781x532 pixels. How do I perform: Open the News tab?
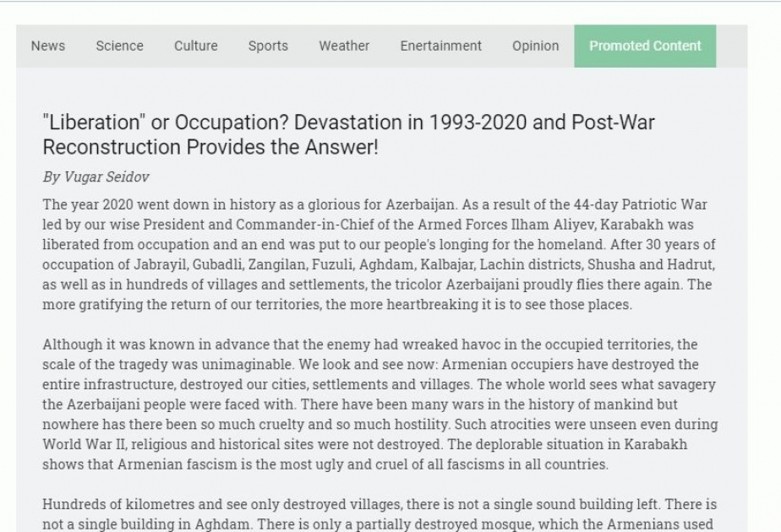click(x=48, y=46)
